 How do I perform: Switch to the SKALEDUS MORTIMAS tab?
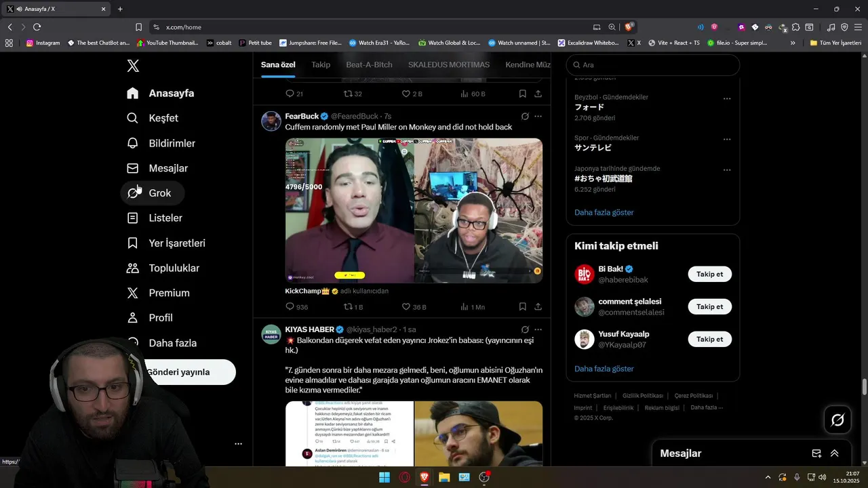pos(449,64)
